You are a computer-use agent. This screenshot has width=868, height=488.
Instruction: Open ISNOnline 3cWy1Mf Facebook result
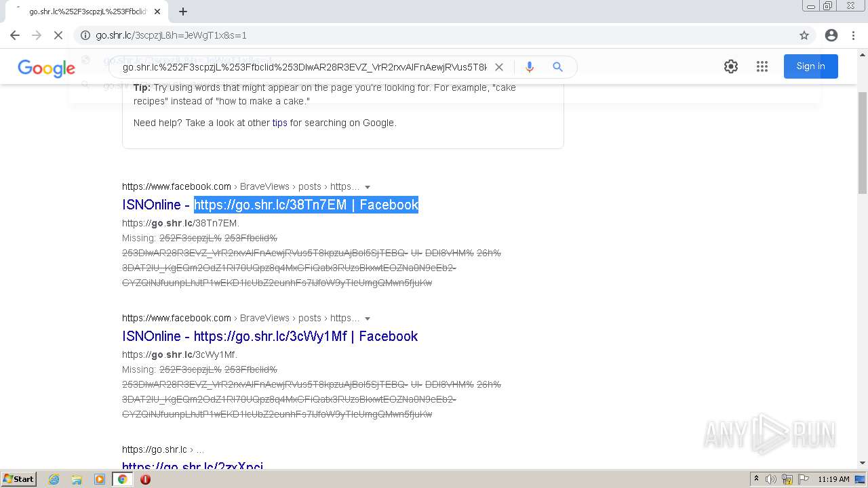point(270,336)
